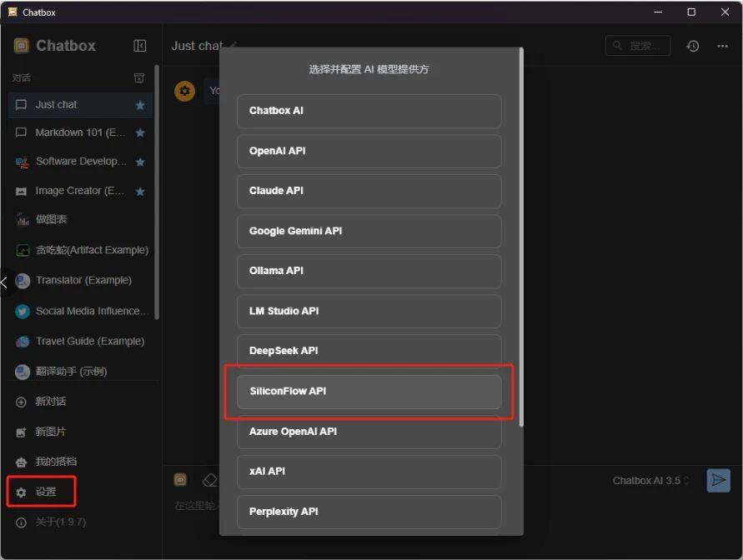
Task: Toggle the star on Just chat conversation
Action: pos(140,105)
